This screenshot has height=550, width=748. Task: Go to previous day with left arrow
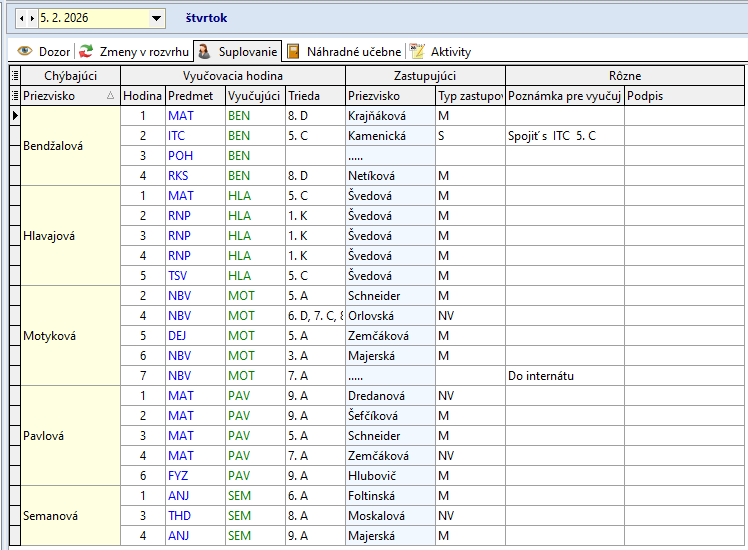pos(22,18)
